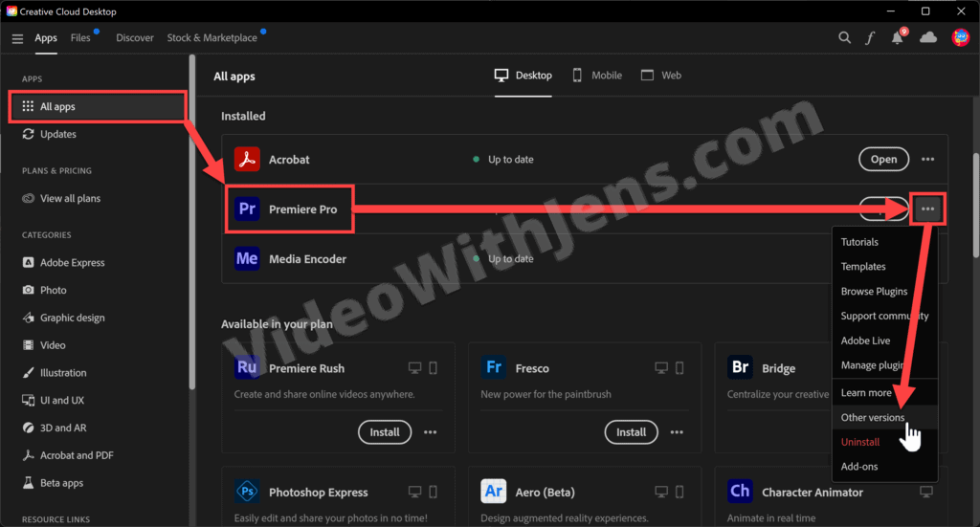Open Premiere Rush more options ellipsis
This screenshot has width=980, height=527.
pos(430,432)
